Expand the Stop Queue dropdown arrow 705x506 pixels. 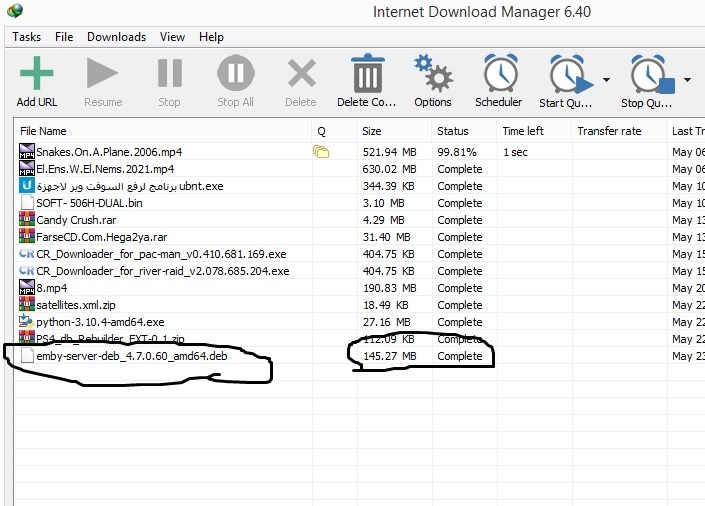pos(688,80)
